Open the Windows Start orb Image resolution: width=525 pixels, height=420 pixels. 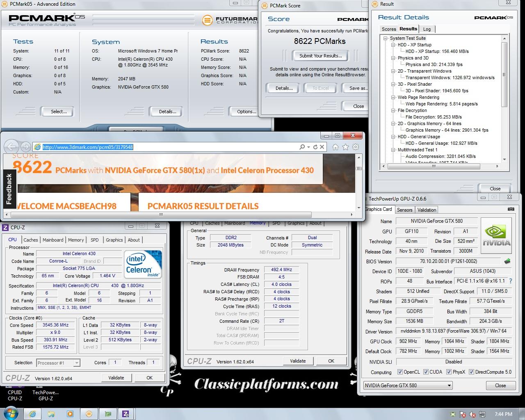point(10,413)
